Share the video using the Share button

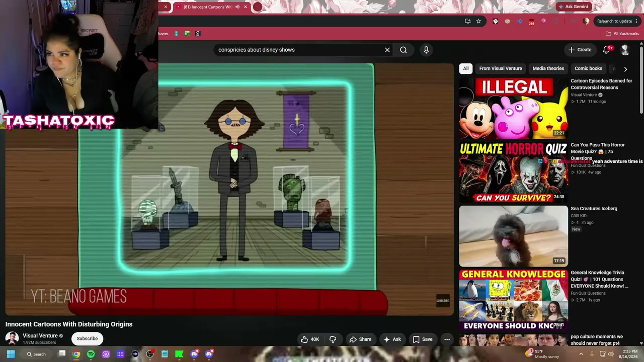tap(360, 339)
